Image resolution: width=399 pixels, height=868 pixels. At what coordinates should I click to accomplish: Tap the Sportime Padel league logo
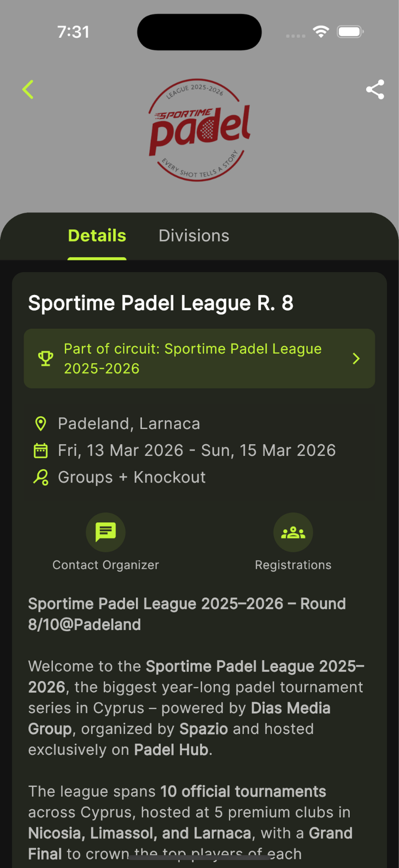[x=199, y=130]
